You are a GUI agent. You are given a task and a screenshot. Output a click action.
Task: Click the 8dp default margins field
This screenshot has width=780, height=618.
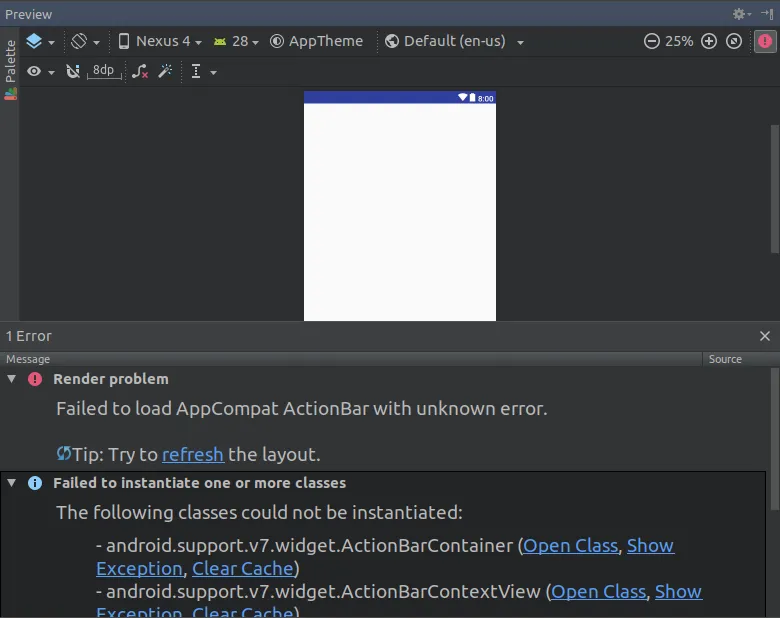[103, 71]
